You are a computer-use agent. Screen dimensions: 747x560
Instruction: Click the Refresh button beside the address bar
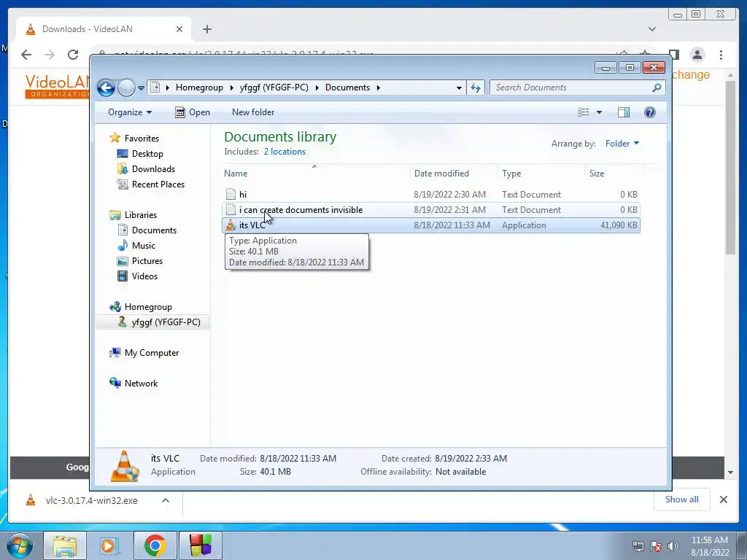click(x=476, y=87)
